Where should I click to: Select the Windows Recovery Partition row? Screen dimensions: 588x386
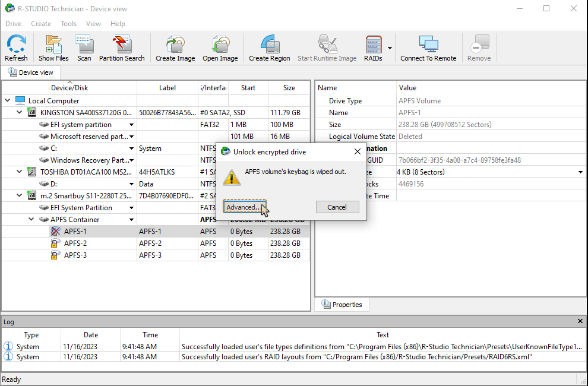point(156,160)
